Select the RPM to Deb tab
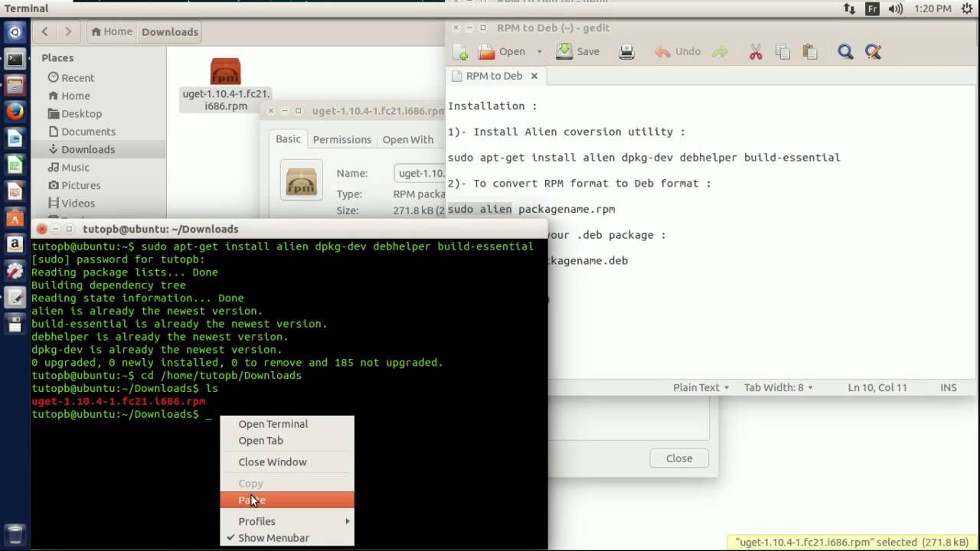 (495, 76)
